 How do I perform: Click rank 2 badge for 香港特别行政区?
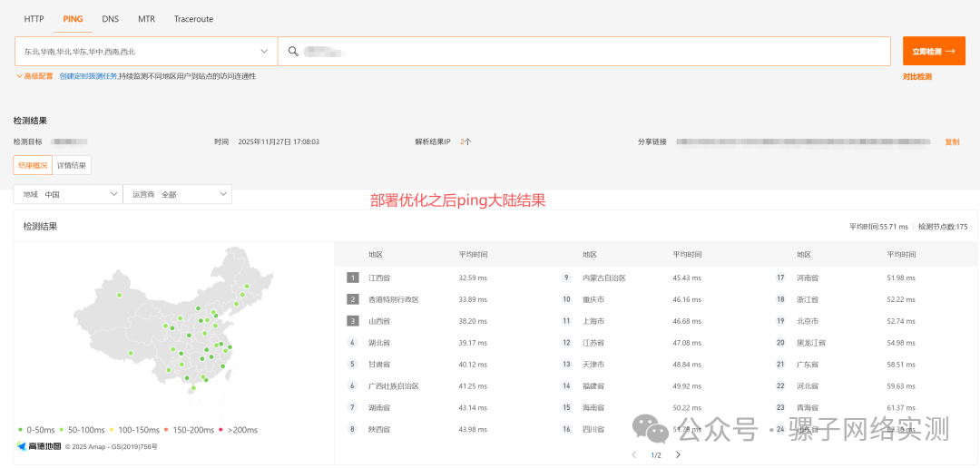pyautogui.click(x=352, y=299)
